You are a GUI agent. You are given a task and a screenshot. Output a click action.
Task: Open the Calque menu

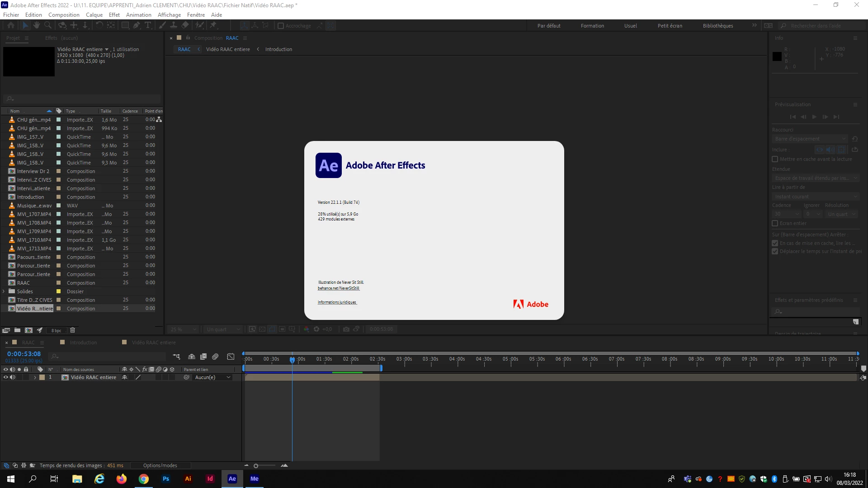coord(94,14)
